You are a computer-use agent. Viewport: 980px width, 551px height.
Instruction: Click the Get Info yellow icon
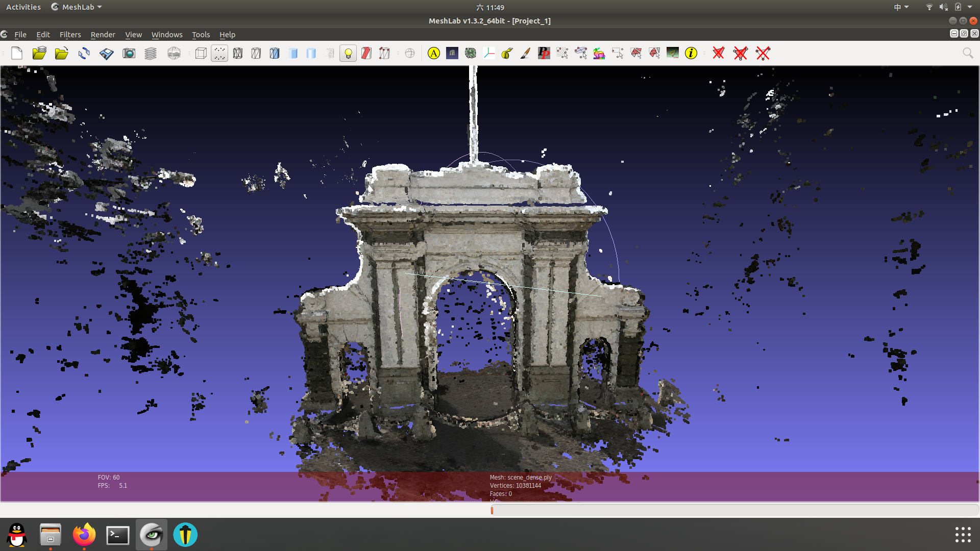(x=691, y=53)
